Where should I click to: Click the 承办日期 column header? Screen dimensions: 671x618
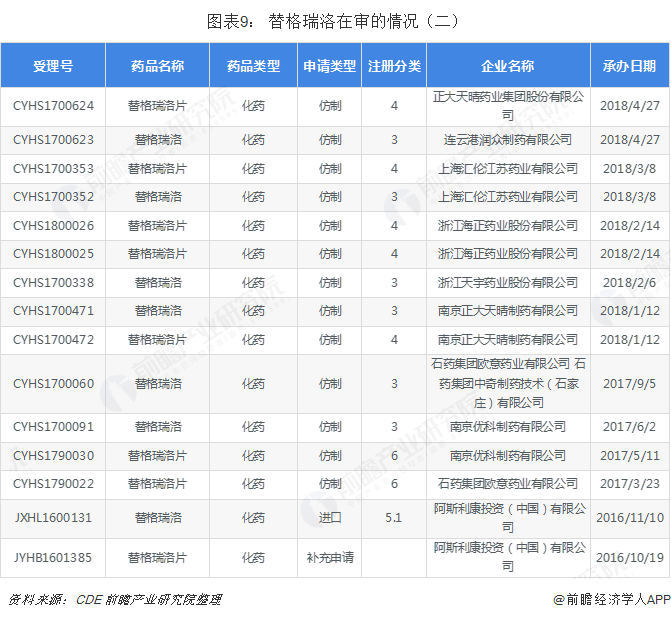click(629, 65)
